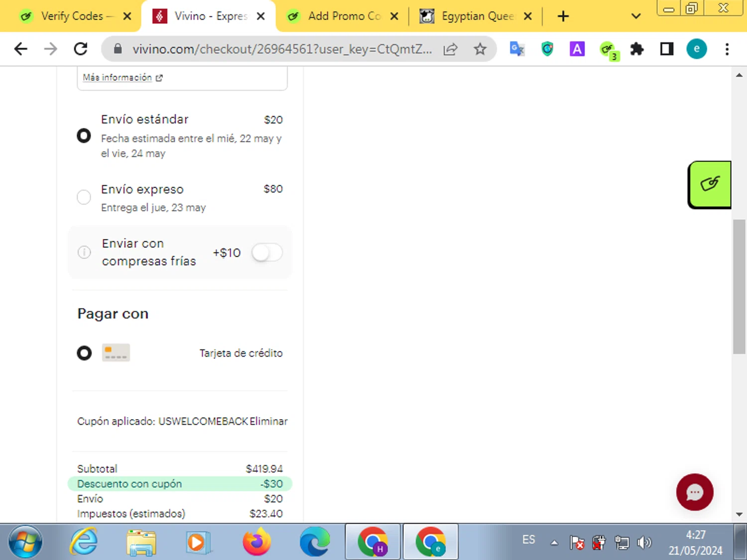
Task: Open the Chrome profile avatar 'e'
Action: [697, 49]
